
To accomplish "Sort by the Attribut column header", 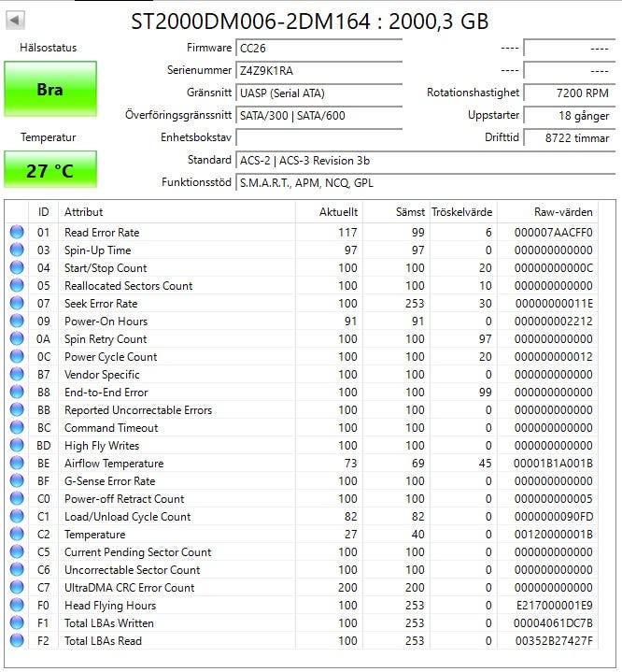I will coord(177,212).
